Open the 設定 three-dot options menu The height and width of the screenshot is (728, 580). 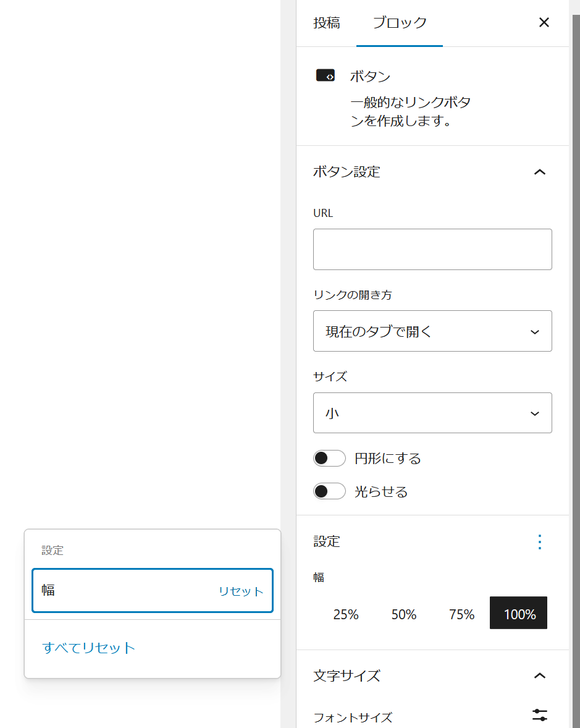(539, 542)
